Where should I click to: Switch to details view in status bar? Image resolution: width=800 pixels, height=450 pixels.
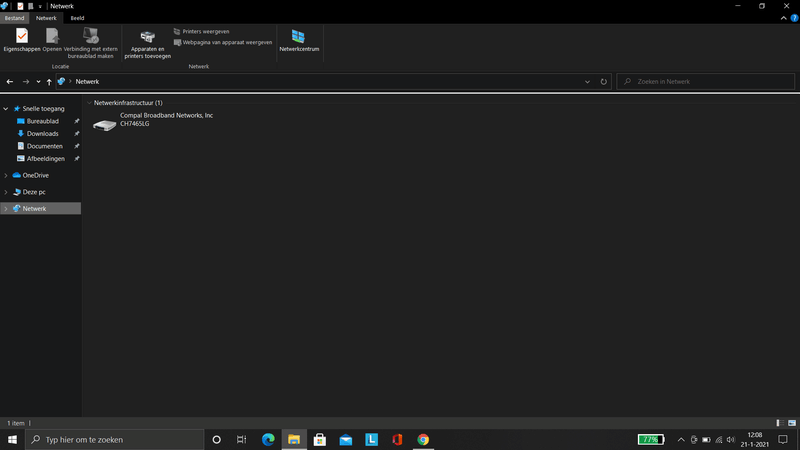tap(779, 424)
